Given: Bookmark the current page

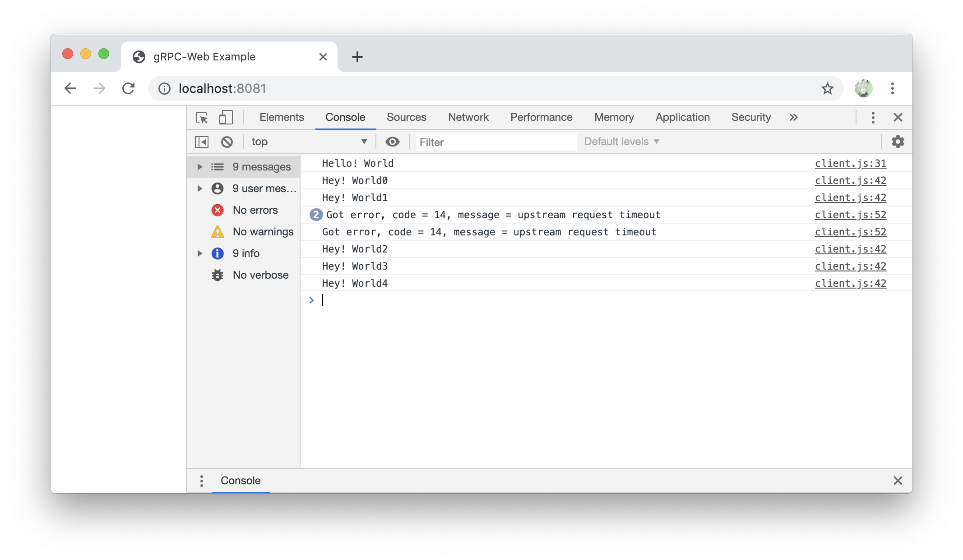Looking at the screenshot, I should [827, 88].
